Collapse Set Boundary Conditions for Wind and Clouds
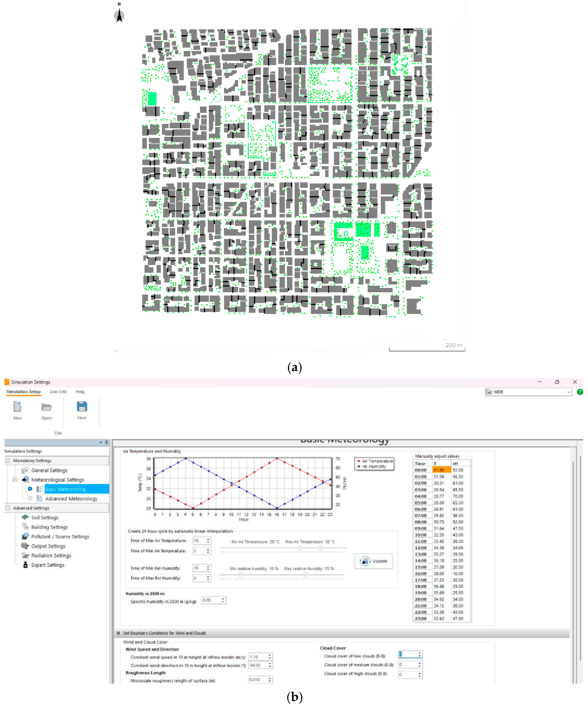Screen dimensions: 588x708 pos(118,633)
